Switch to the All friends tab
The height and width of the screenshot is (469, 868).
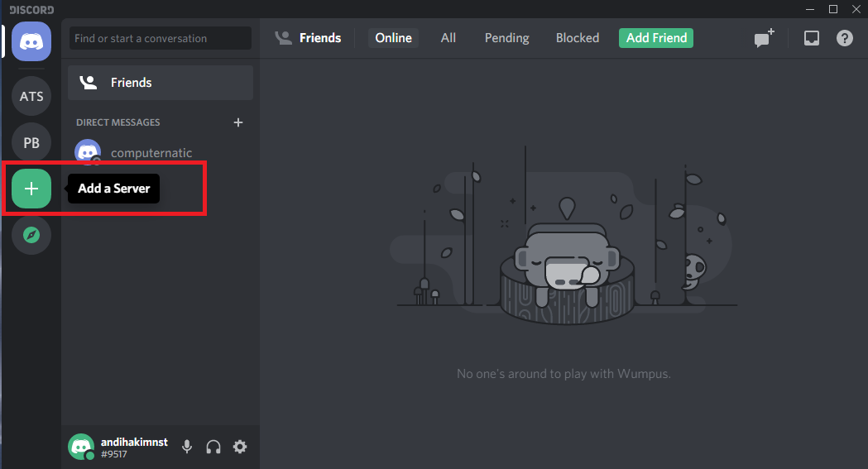pyautogui.click(x=448, y=38)
